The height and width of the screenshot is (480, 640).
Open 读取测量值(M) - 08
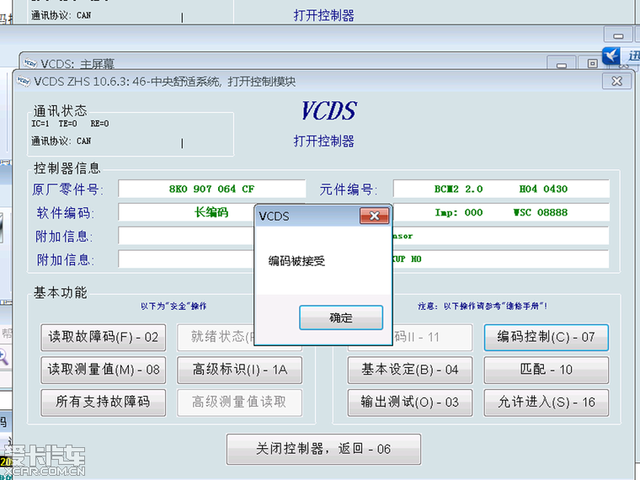[104, 369]
